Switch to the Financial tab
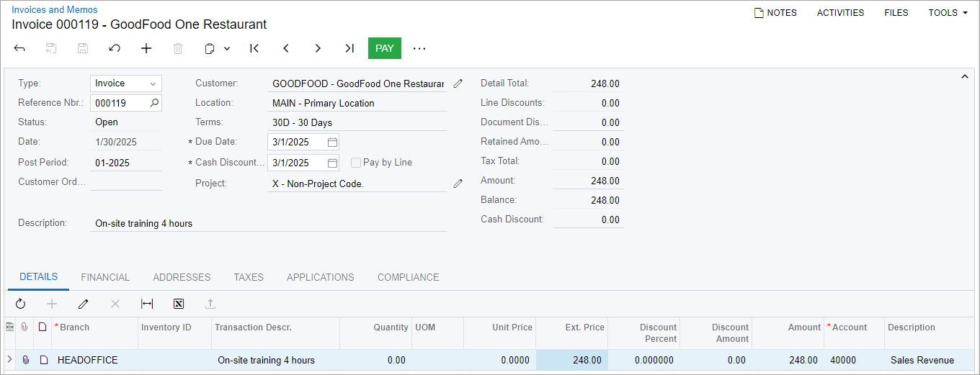Viewport: 980px width, 375px height. tap(105, 277)
